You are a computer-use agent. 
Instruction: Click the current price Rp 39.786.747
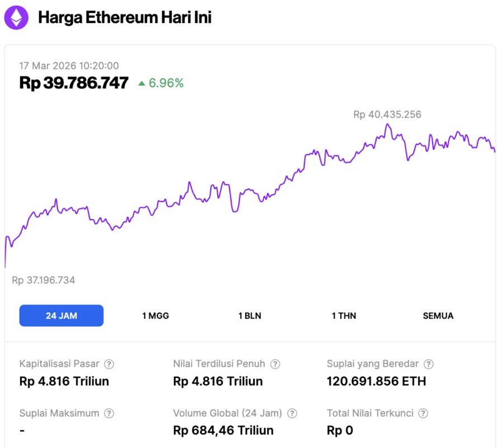[74, 83]
